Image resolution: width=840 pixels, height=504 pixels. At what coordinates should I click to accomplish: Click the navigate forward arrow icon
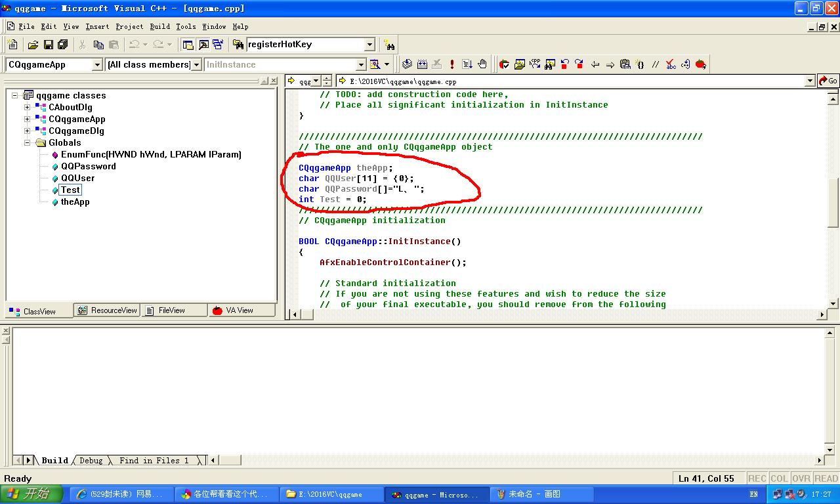(x=610, y=64)
